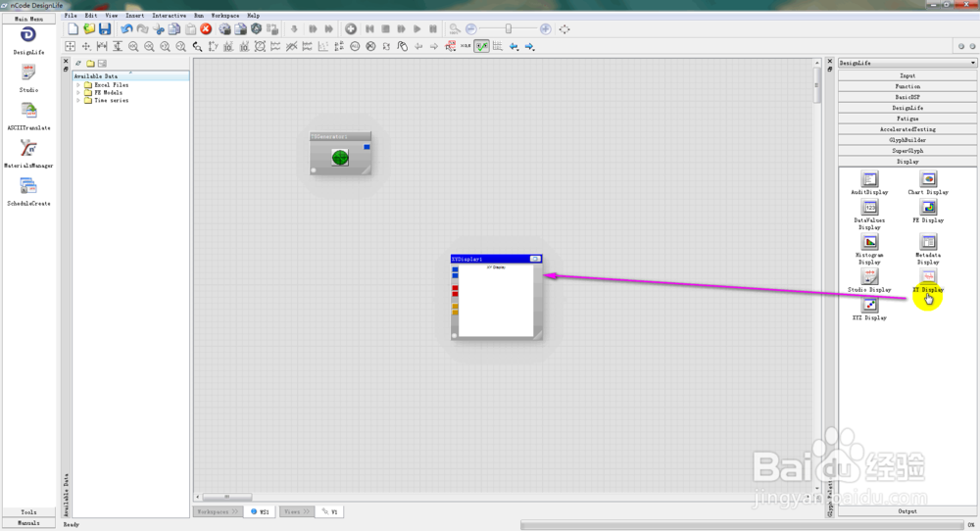Viewport: 980px width, 531px height.
Task: Click the stop square button in toolbar
Action: pos(385,28)
